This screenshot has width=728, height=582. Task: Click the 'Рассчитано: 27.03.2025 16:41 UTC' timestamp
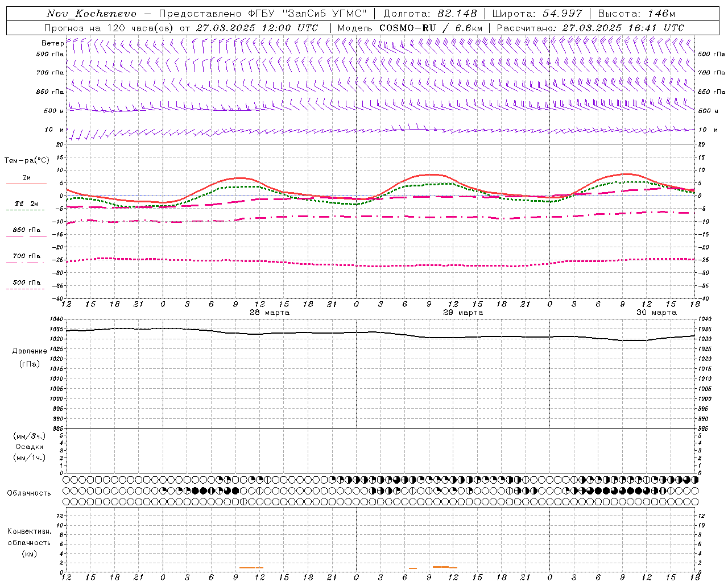pyautogui.click(x=590, y=28)
